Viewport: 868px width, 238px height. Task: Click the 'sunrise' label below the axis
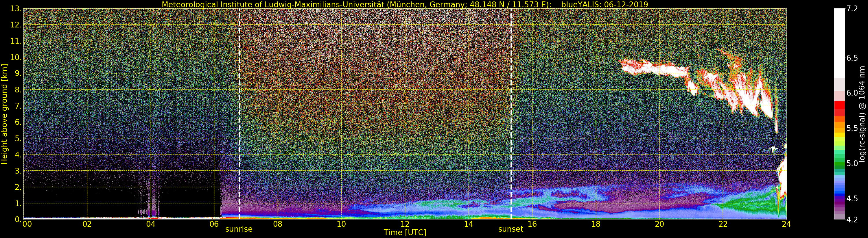(239, 229)
